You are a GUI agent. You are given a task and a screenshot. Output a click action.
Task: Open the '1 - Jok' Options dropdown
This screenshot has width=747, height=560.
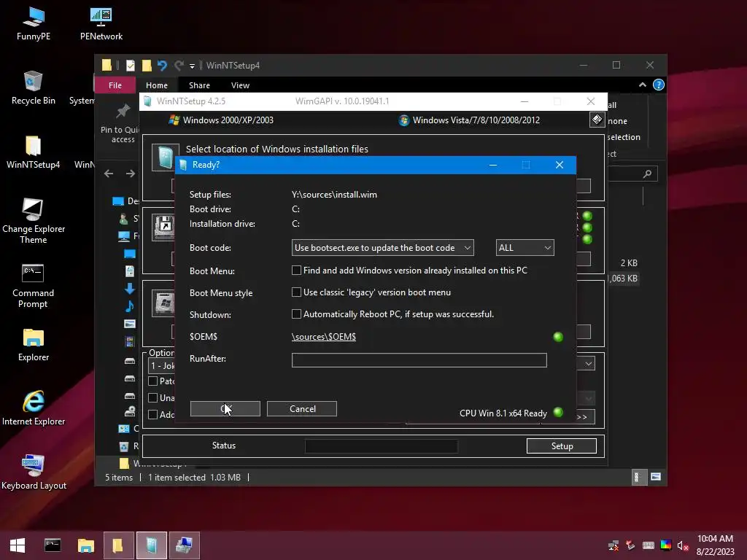coord(161,366)
